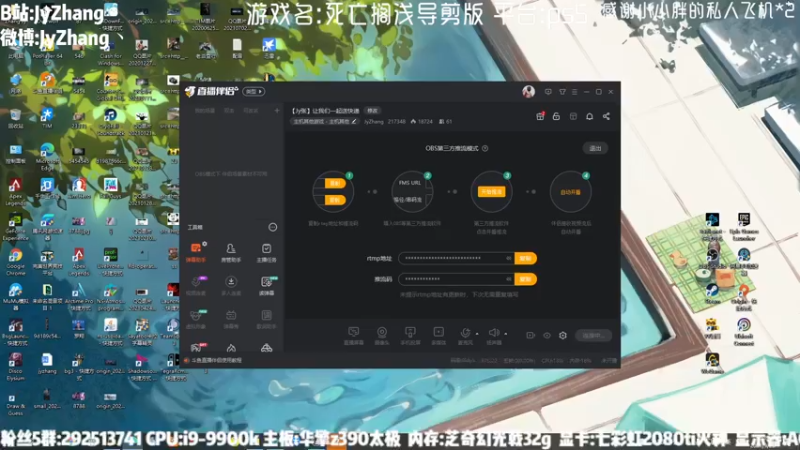Click the lower 复制 button in step 1 circle

click(x=335, y=200)
